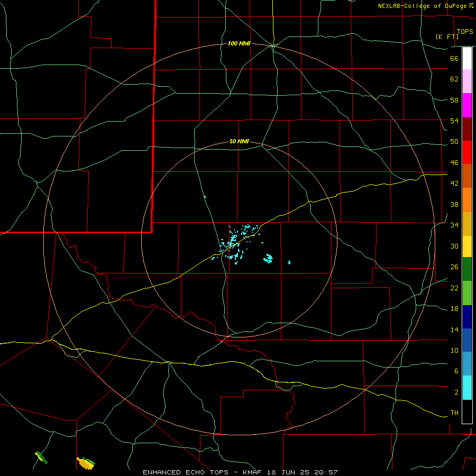
Task: Click the [K FT] units label
Action: pyautogui.click(x=447, y=36)
